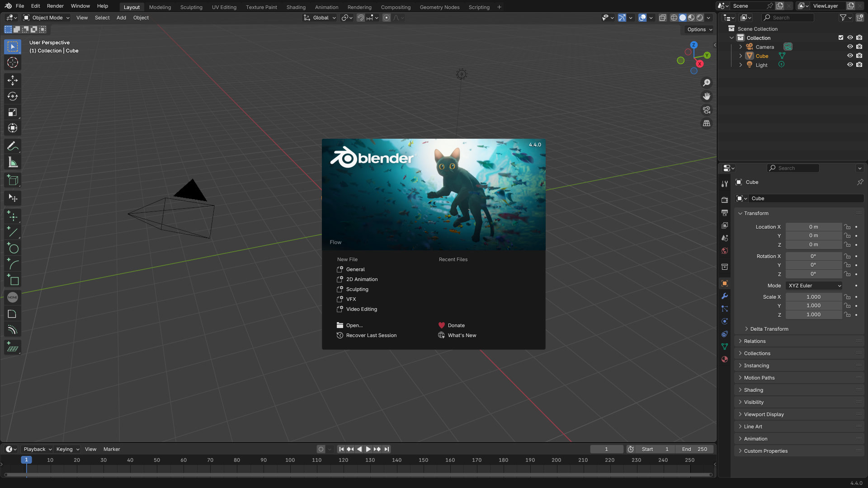Open the Object Mode dropdown
The height and width of the screenshot is (488, 868).
click(x=47, y=18)
